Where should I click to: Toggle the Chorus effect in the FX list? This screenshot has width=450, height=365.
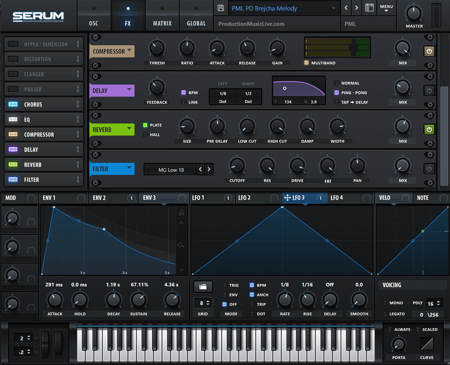[x=13, y=104]
